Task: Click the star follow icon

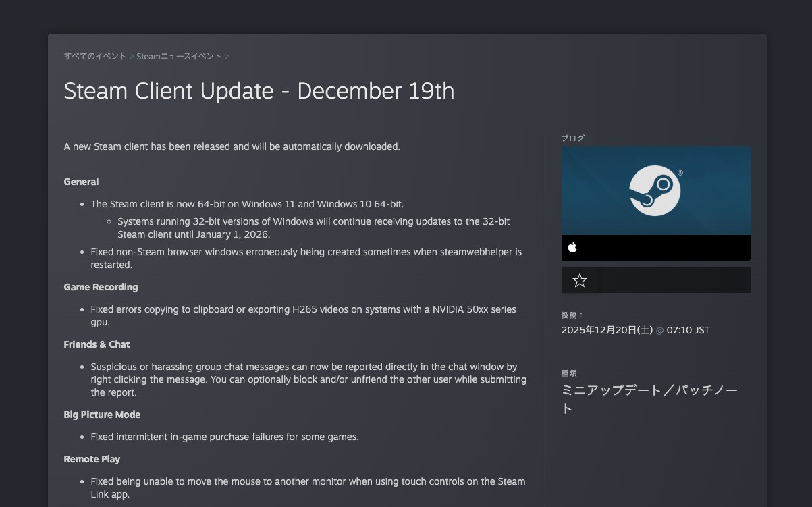Action: (x=580, y=280)
